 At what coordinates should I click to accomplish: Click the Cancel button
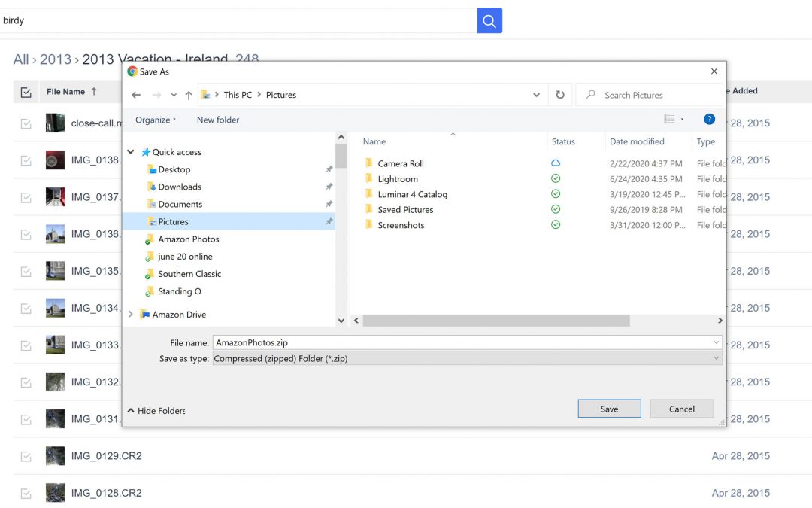click(682, 409)
